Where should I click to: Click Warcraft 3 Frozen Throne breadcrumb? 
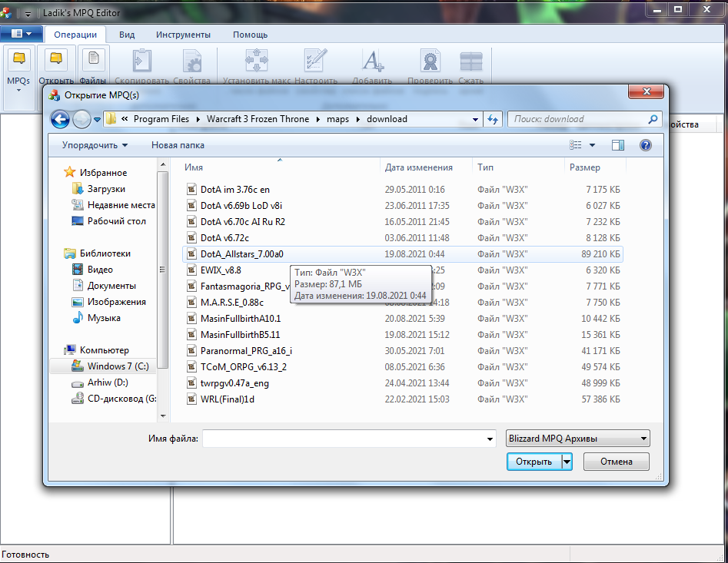coord(258,119)
